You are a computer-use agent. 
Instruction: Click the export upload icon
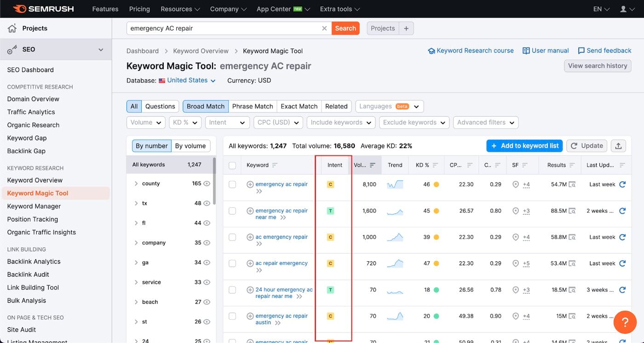618,146
